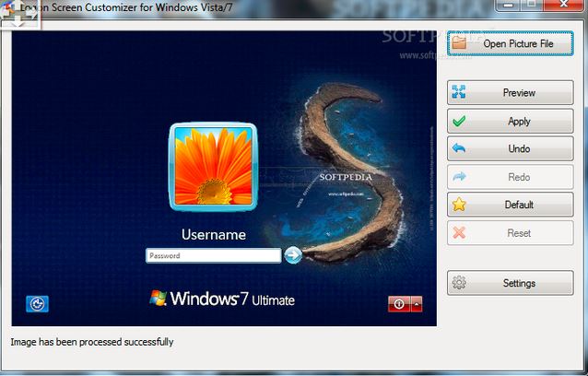Click the orange flower user picture
Viewport: 588px width, 376px height.
[x=214, y=167]
